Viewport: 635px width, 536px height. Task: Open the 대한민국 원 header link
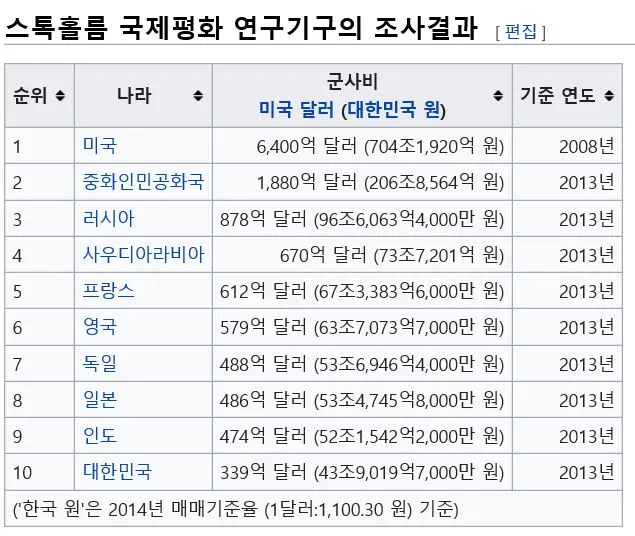[x=394, y=109]
